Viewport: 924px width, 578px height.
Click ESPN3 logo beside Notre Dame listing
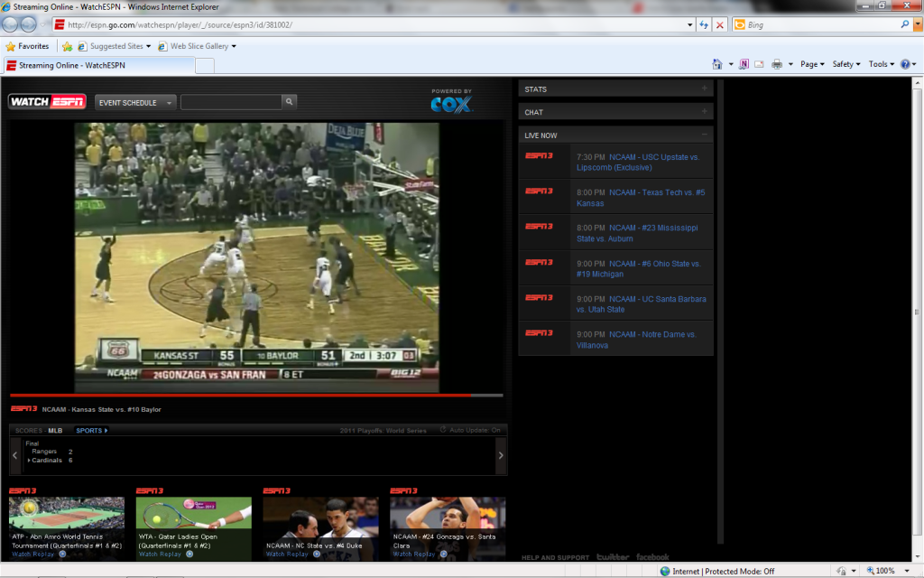(539, 332)
